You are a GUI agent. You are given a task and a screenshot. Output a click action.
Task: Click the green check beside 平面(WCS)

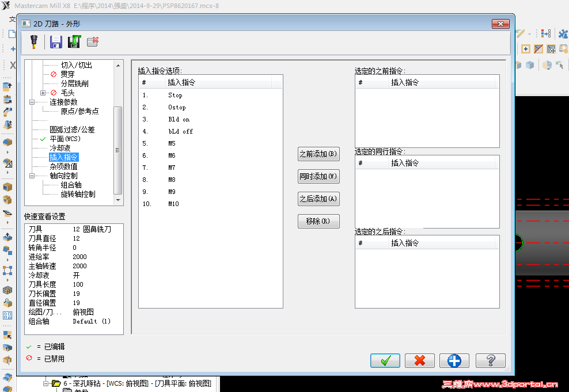pyautogui.click(x=43, y=139)
